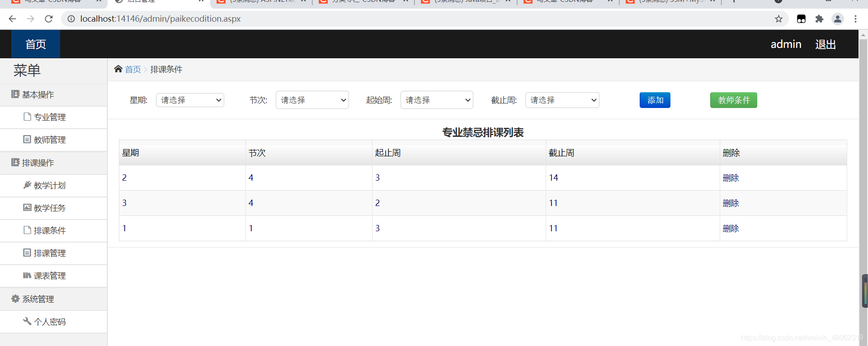Screen dimensions: 868x346
Task: Click the 排课条件 breadcrumb text
Action: point(166,69)
